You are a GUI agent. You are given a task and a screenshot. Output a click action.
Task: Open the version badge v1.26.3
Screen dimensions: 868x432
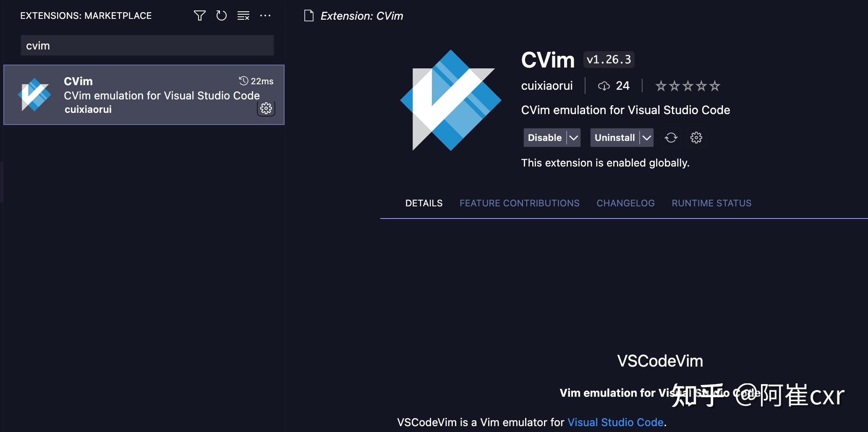coord(609,59)
